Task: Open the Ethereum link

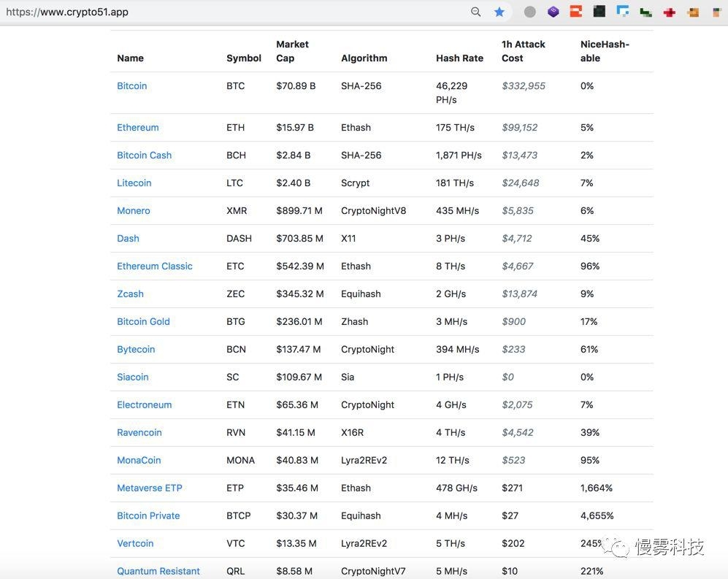Action: 138,128
